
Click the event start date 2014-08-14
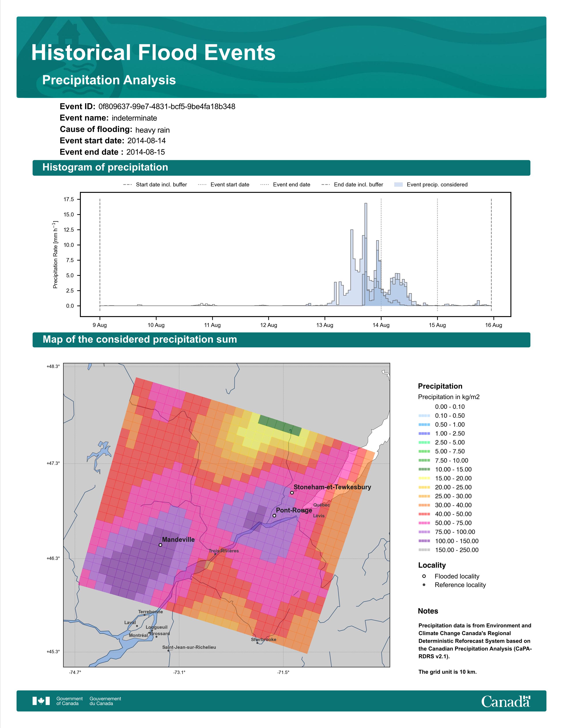point(146,141)
